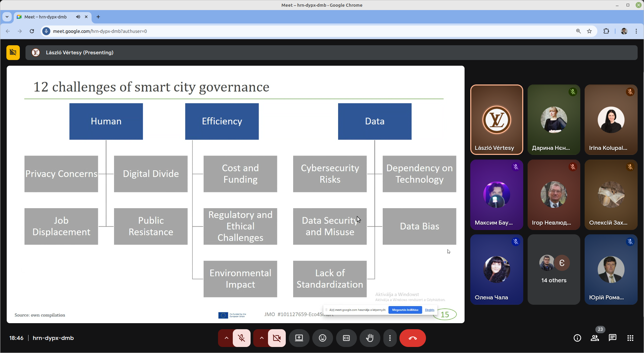Open the activities grid icon
Image resolution: width=644 pixels, height=353 pixels.
(630, 338)
